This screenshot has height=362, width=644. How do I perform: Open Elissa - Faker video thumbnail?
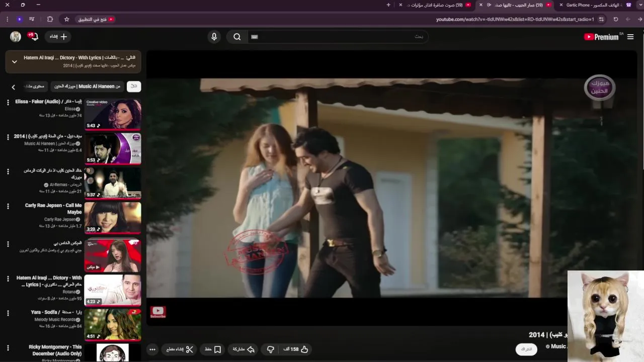pyautogui.click(x=113, y=114)
